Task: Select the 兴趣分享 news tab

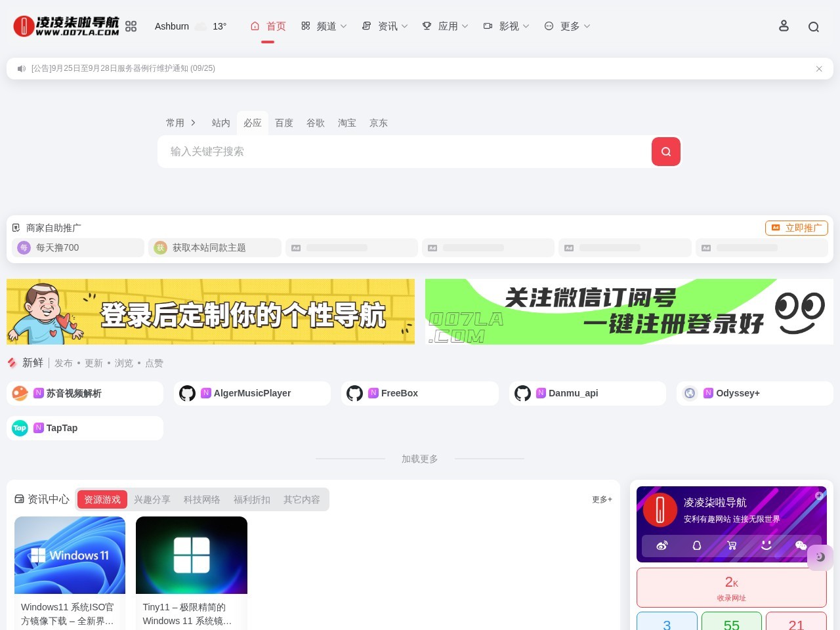Action: point(152,499)
